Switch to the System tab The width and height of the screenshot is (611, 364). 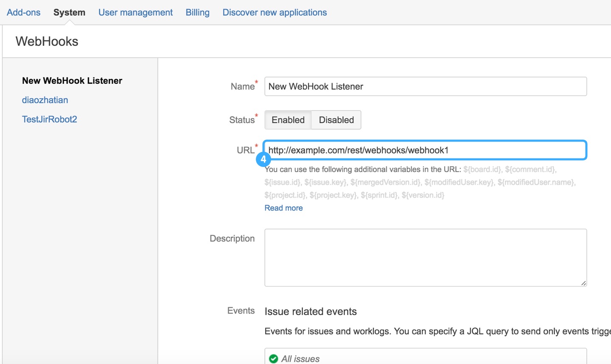[69, 12]
